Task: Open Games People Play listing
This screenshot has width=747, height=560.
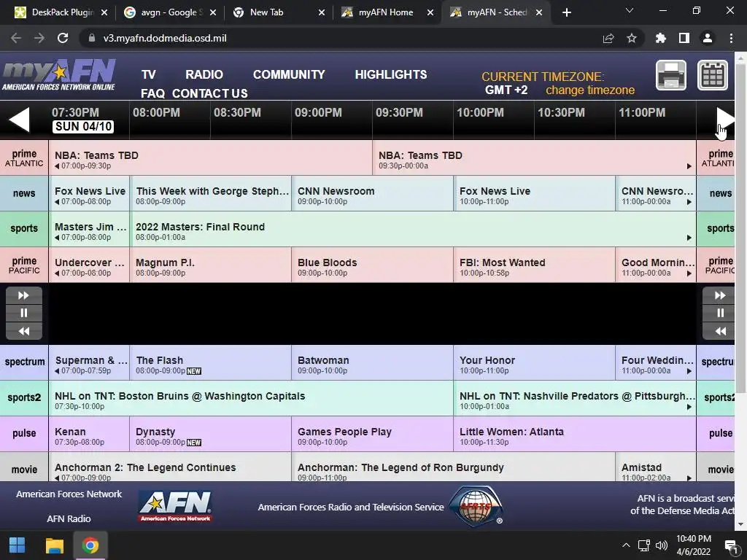Action: [372, 434]
